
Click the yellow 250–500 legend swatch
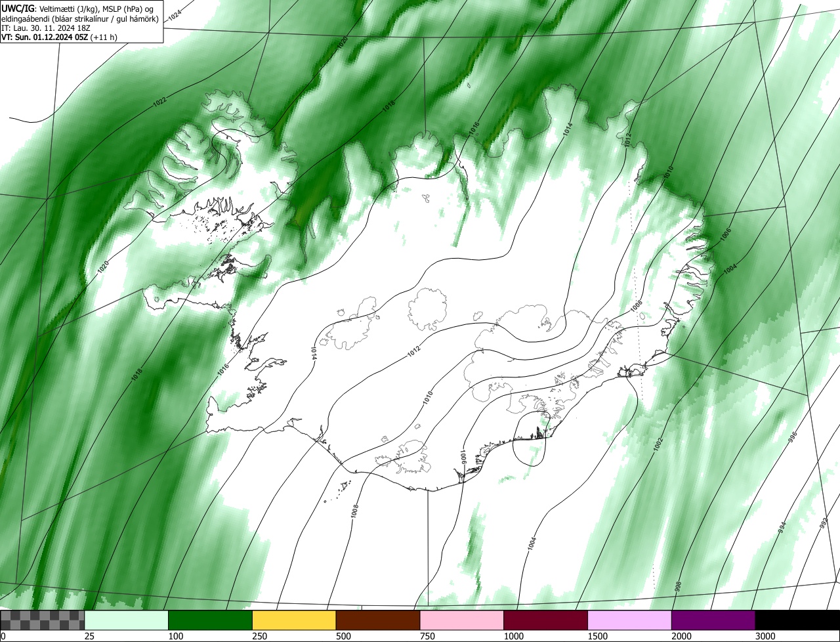coord(294,620)
